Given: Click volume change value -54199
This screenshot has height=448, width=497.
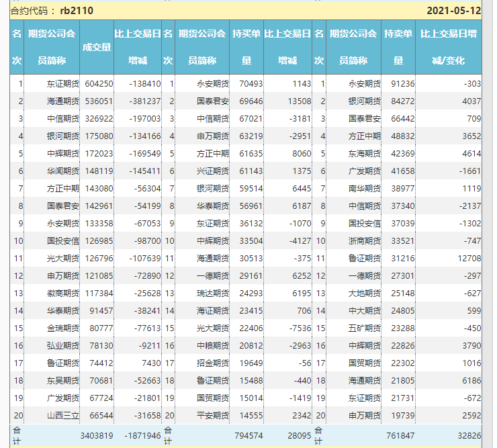Looking at the screenshot, I should pyautogui.click(x=147, y=206).
